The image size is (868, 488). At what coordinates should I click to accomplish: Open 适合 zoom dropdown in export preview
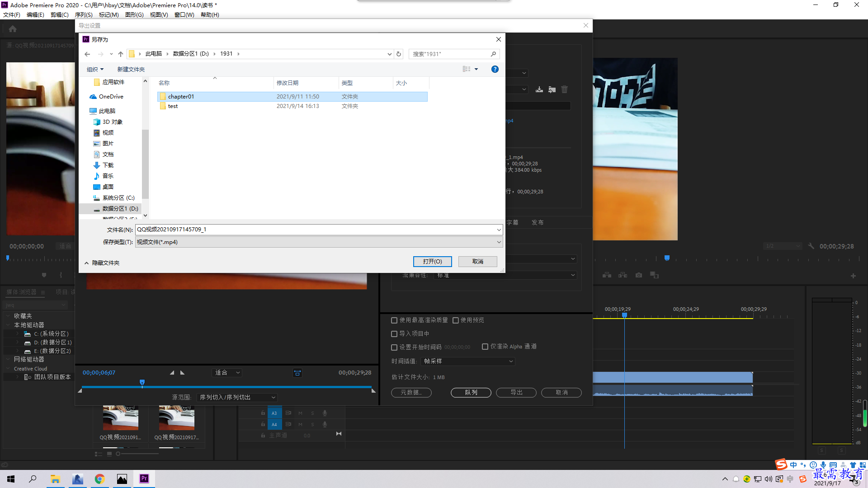(x=227, y=373)
